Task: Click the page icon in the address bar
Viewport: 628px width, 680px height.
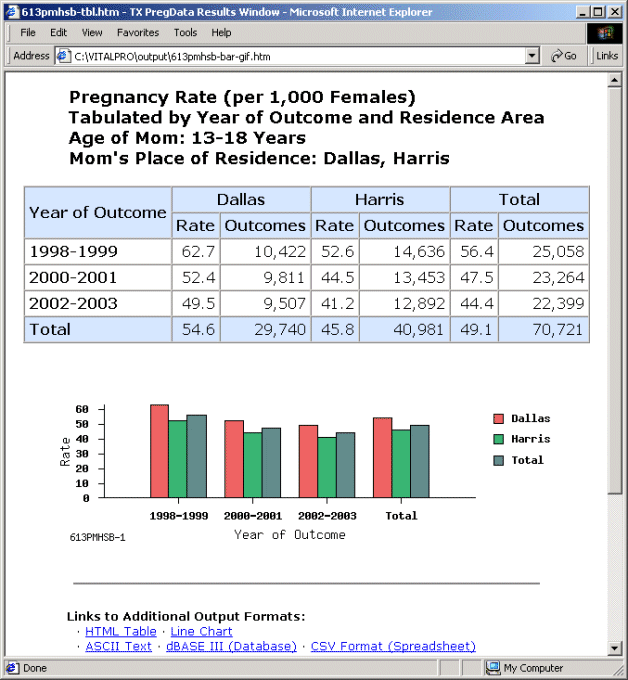Action: point(64,56)
